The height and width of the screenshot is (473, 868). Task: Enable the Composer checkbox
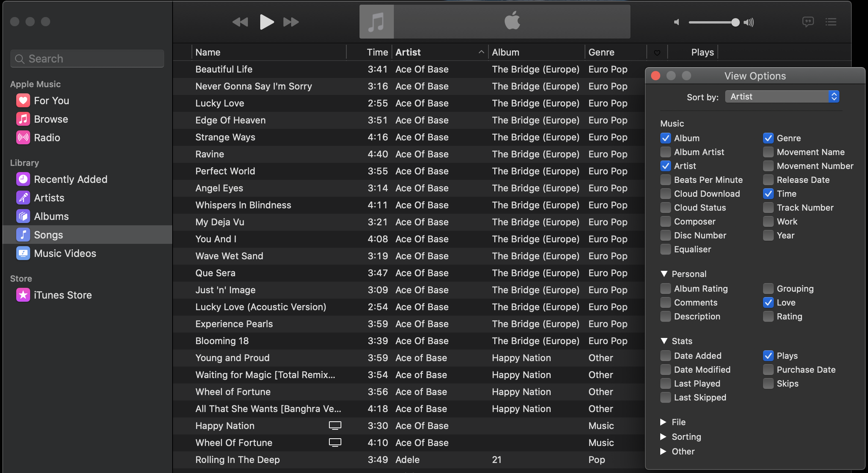click(666, 221)
